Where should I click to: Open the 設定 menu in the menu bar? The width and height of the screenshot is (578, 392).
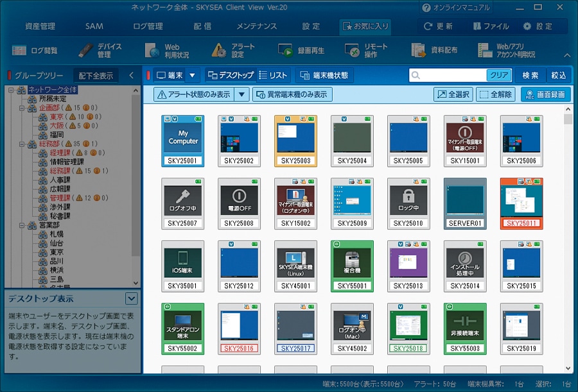(x=311, y=26)
